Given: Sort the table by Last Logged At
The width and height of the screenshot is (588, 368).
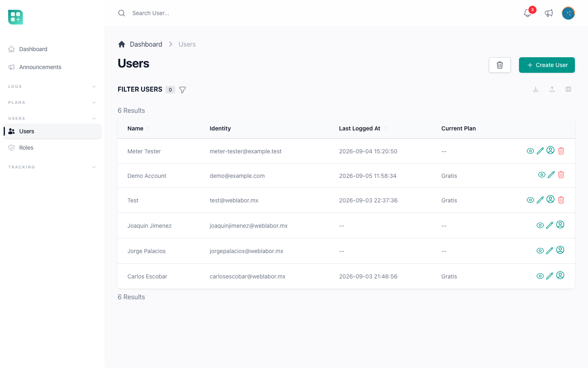Looking at the screenshot, I should click(x=363, y=128).
